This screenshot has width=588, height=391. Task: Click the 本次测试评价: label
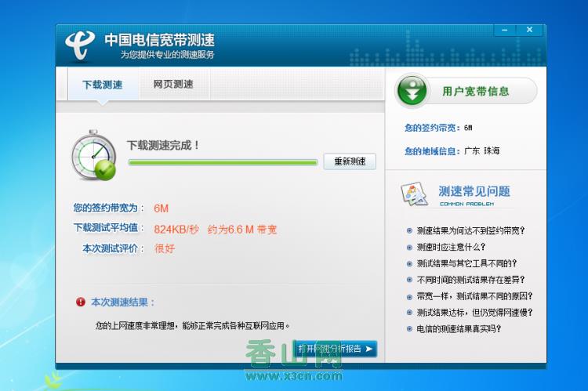click(x=113, y=248)
